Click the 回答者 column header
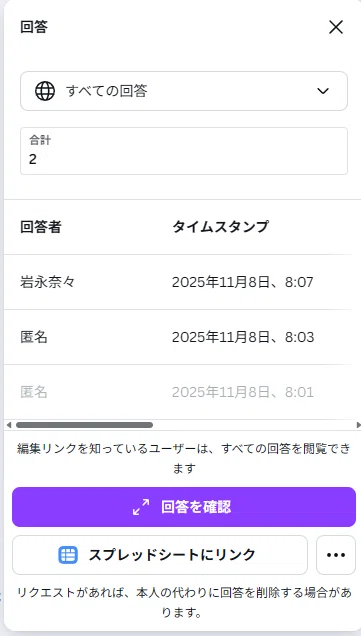This screenshot has width=361, height=636. click(x=41, y=227)
